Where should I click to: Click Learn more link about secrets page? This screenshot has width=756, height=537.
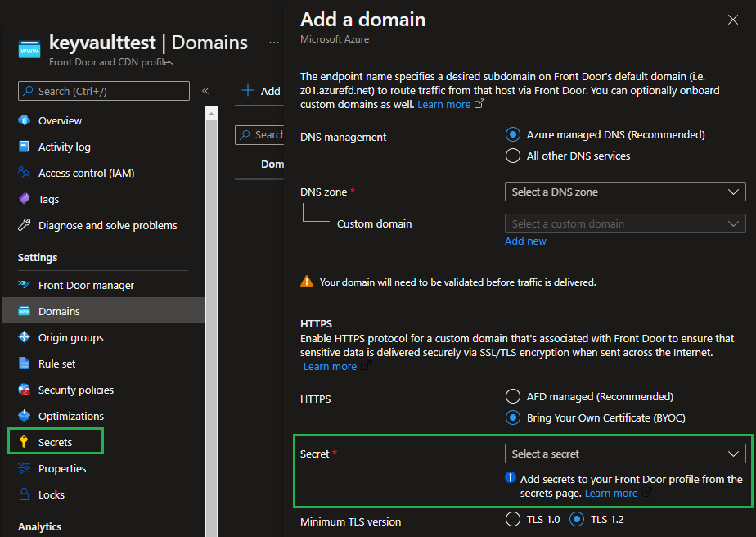coord(611,493)
